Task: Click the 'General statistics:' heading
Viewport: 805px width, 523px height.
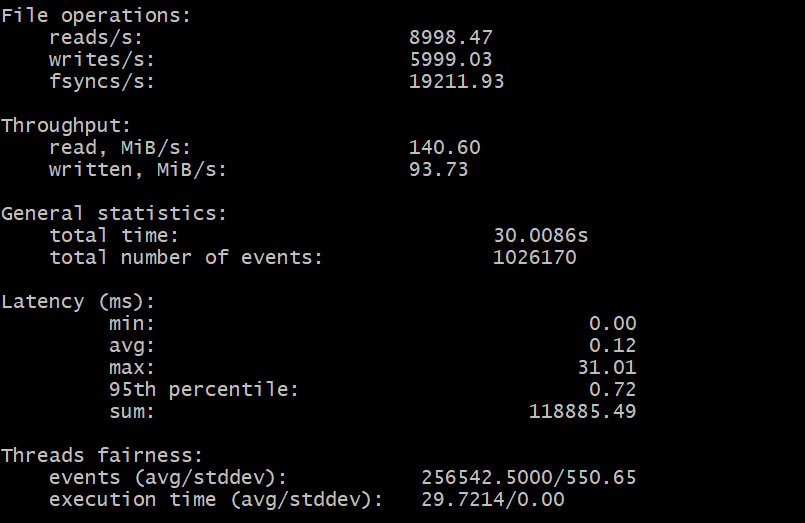Action: pyautogui.click(x=113, y=214)
